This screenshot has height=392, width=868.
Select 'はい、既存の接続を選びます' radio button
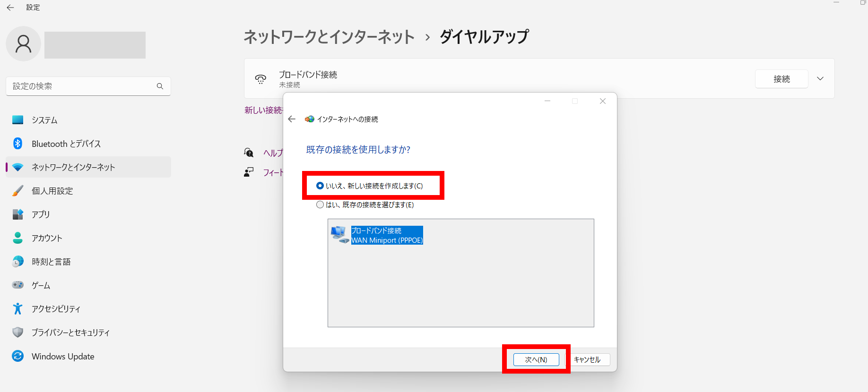pos(320,205)
